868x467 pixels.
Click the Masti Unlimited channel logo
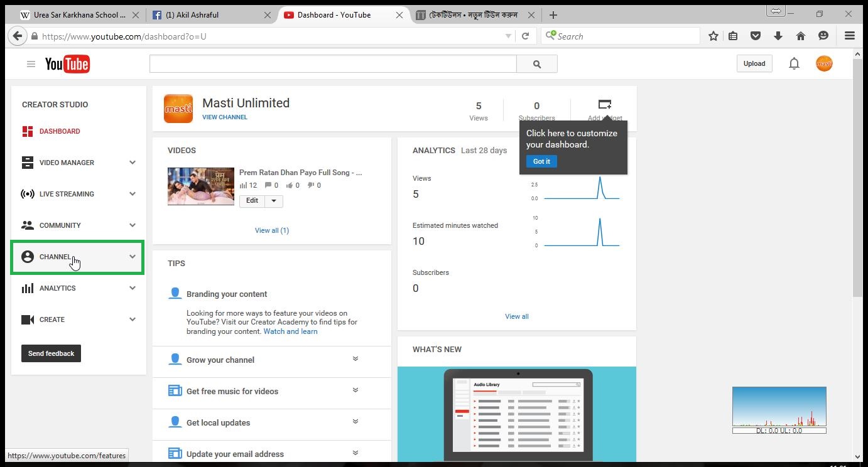178,109
